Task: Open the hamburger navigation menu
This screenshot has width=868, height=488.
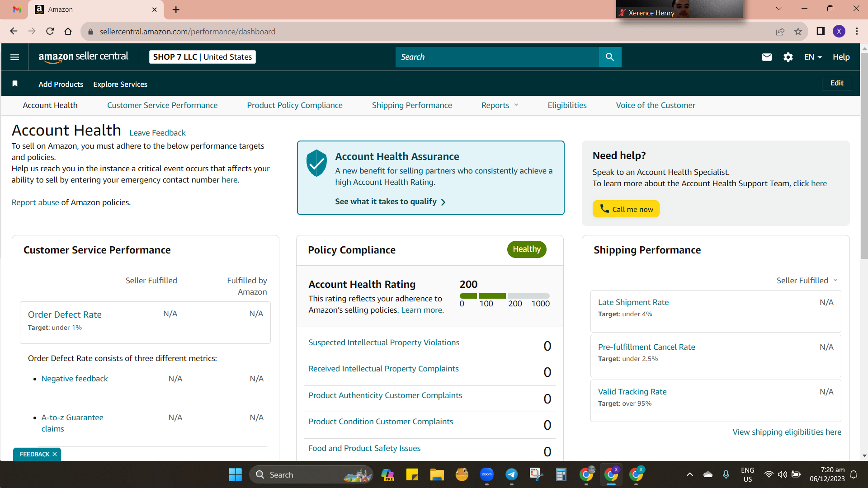Action: point(14,57)
